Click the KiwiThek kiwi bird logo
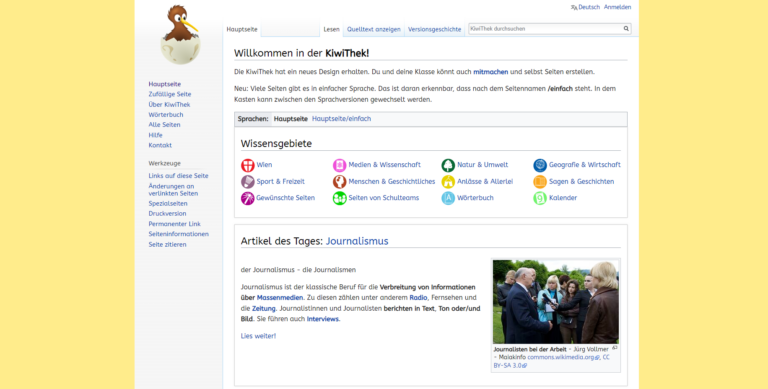Viewport: 768px width, 389px height. (x=180, y=35)
